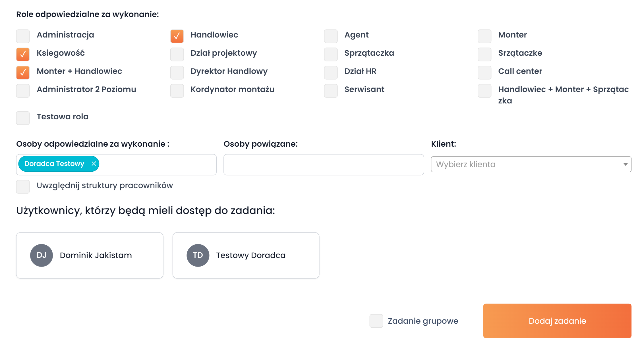
Task: Open the Wybierz klienta dropdown
Action: (531, 164)
